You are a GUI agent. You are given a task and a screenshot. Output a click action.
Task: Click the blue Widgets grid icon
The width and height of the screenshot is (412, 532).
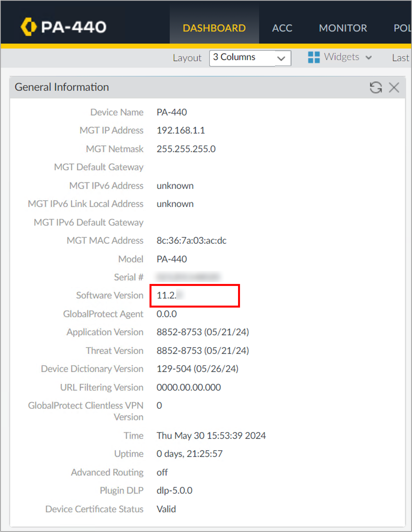(x=314, y=57)
